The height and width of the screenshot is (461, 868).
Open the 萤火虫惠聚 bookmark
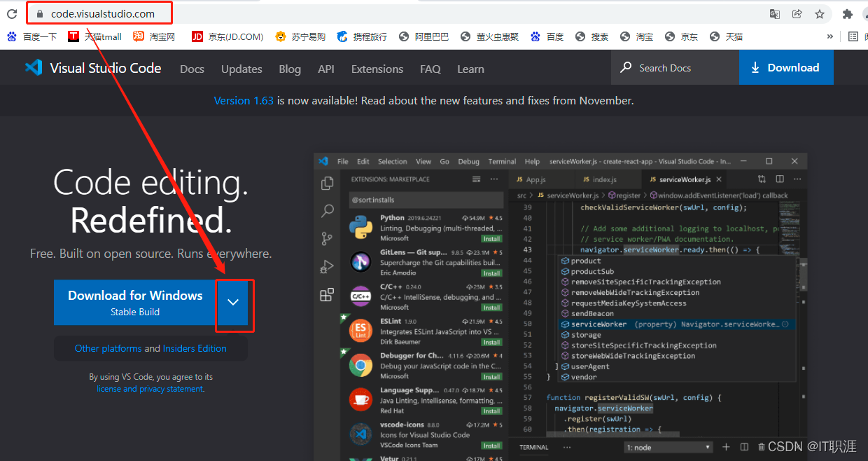(x=490, y=36)
